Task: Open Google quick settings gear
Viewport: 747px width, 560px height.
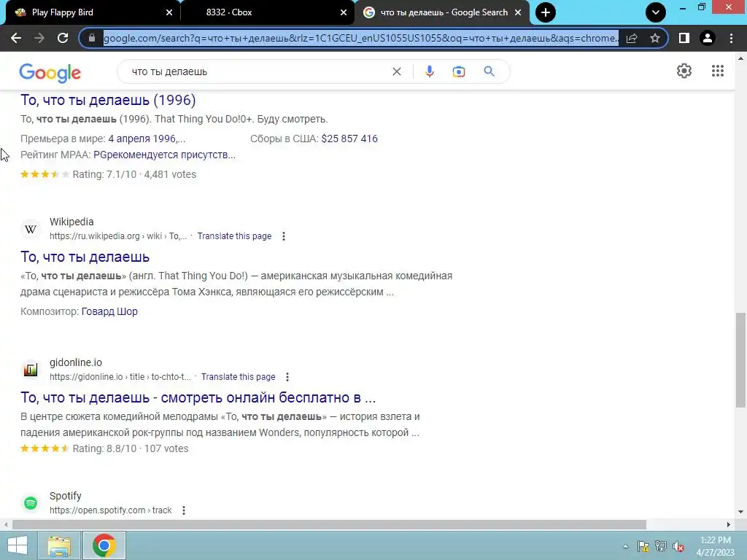Action: (684, 71)
